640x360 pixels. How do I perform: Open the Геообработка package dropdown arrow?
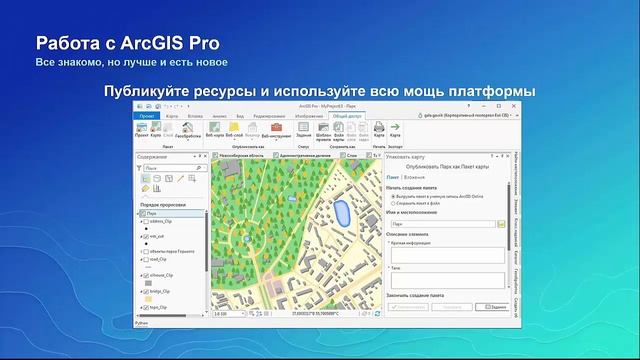(x=187, y=140)
